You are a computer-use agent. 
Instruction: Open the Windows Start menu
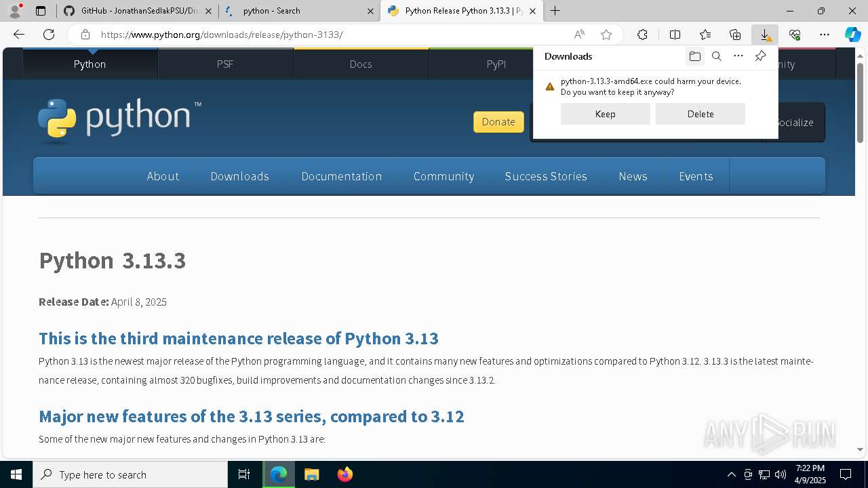click(16, 474)
